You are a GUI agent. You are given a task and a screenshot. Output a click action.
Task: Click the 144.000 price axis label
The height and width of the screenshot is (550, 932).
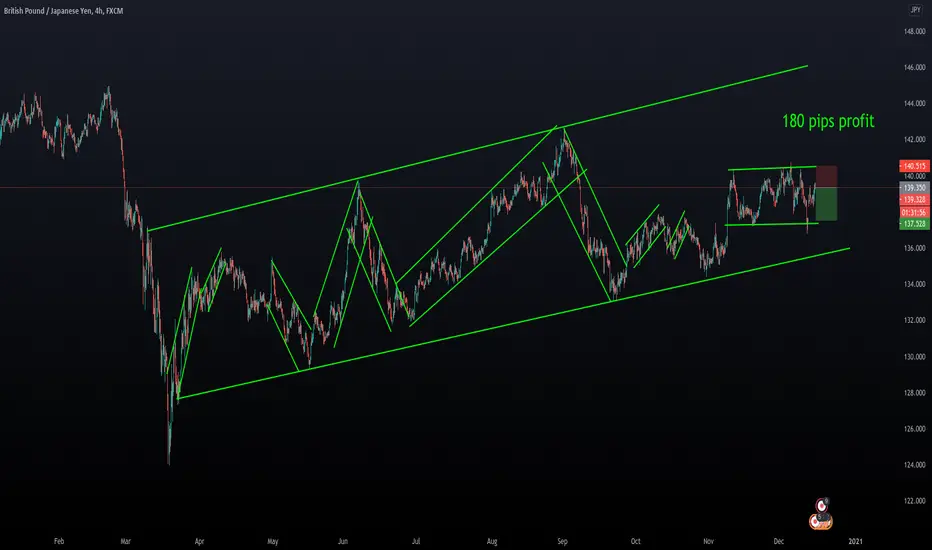tap(914, 103)
